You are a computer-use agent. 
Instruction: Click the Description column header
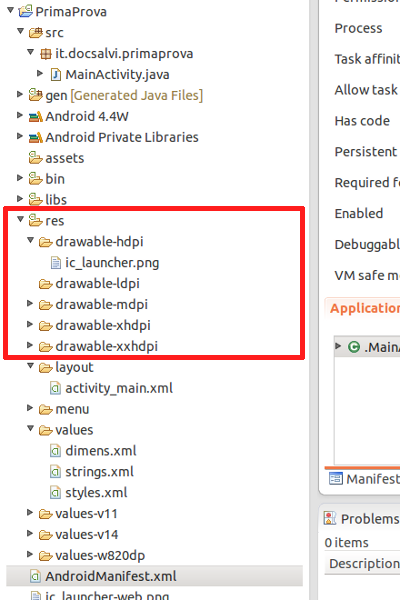click(364, 563)
